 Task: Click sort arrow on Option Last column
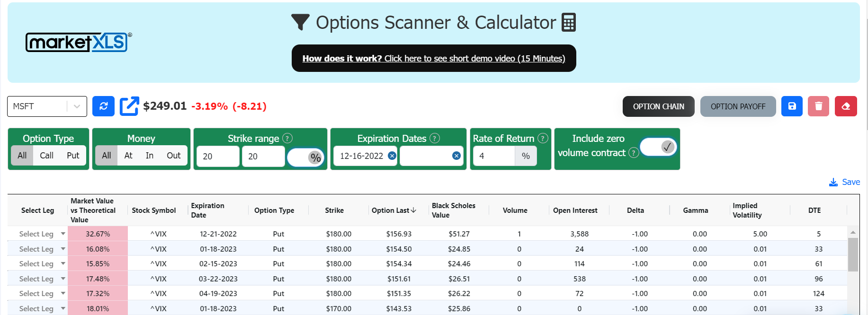413,210
